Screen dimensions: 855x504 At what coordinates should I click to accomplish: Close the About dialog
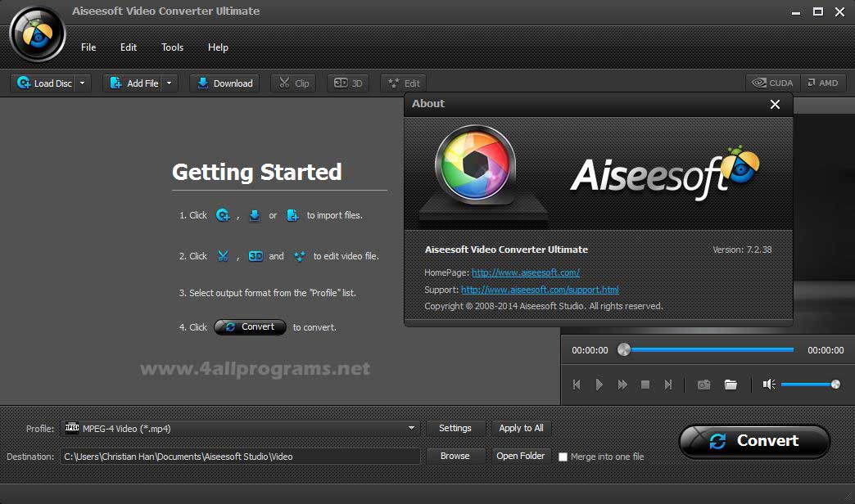point(775,104)
